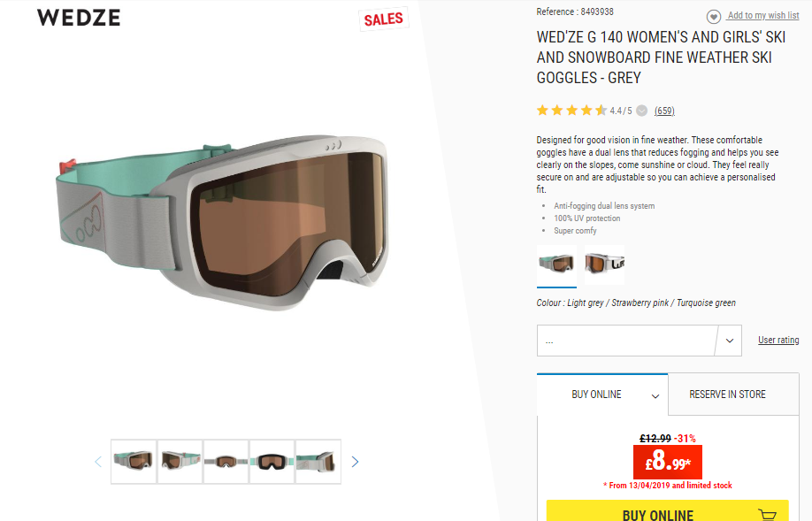Click the User rating link
812x521 pixels.
pos(778,340)
